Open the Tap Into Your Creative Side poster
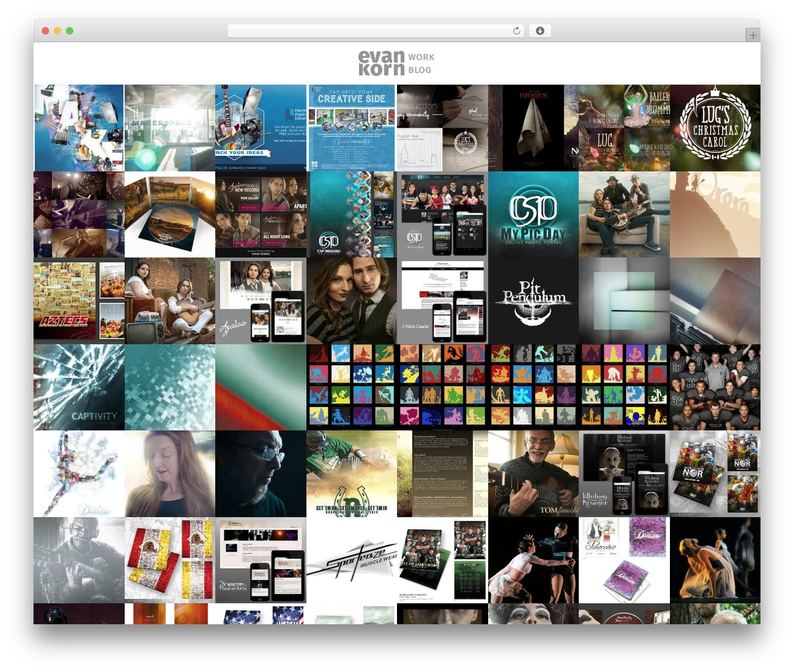 (351, 128)
